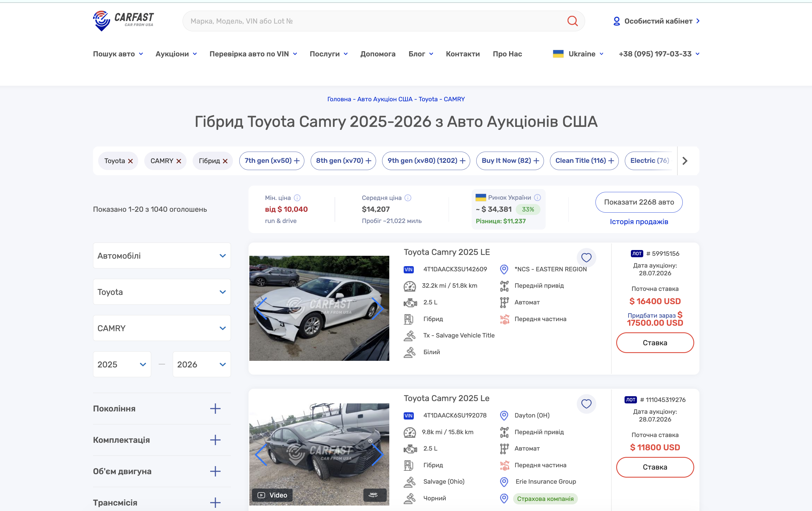Click the CARFAST logo
Screen dimensions: 812x511
(x=123, y=21)
